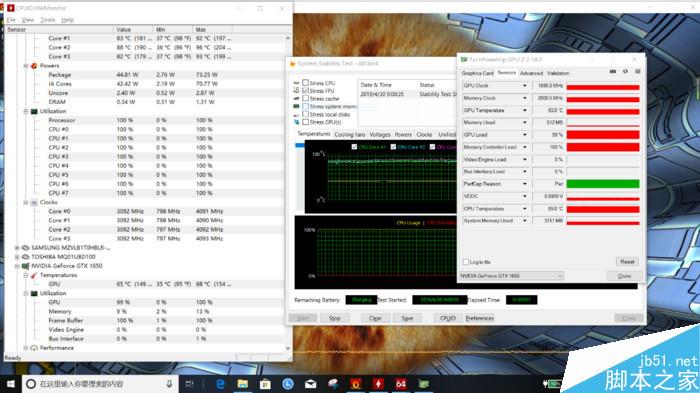The image size is (700, 393).
Task: Open the GPU Load sensor dropdown
Action: 525,135
